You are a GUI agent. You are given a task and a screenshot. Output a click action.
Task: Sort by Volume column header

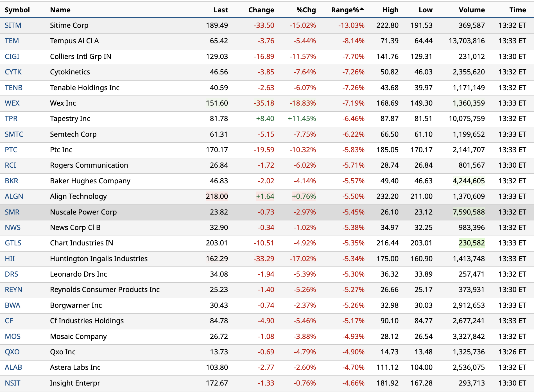pyautogui.click(x=471, y=10)
